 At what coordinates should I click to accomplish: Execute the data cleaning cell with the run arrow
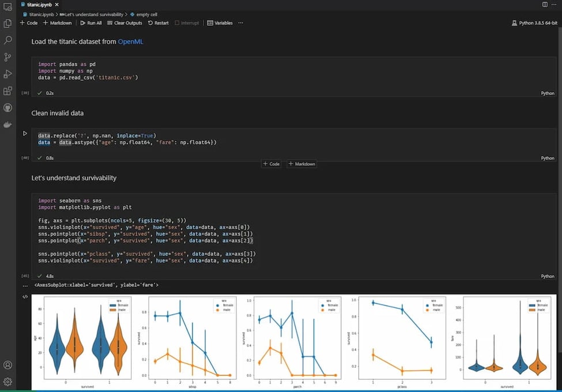[24, 133]
